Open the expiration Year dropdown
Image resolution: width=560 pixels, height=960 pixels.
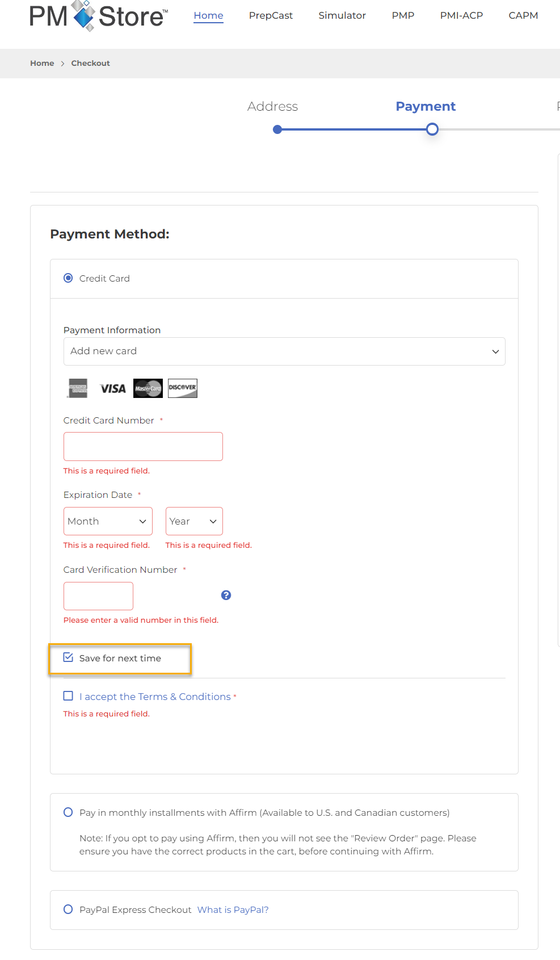point(194,521)
